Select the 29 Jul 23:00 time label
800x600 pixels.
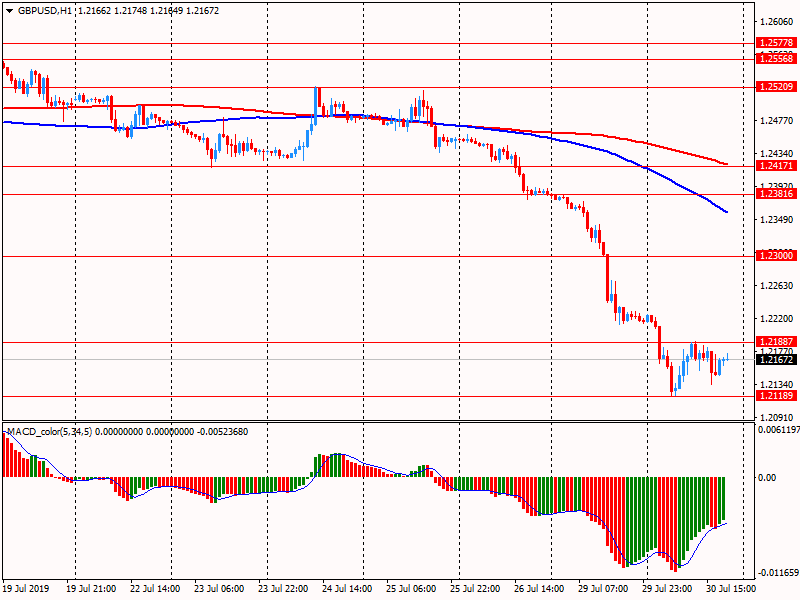(667, 589)
